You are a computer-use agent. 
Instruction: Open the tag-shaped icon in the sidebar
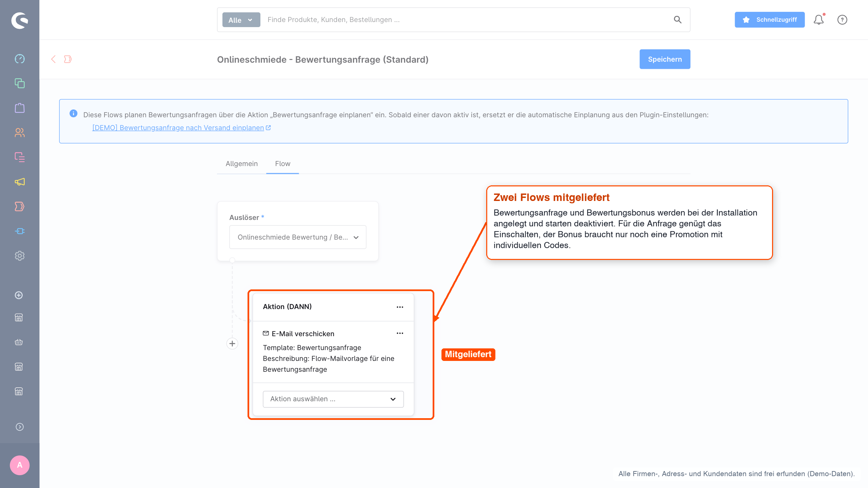[20, 206]
